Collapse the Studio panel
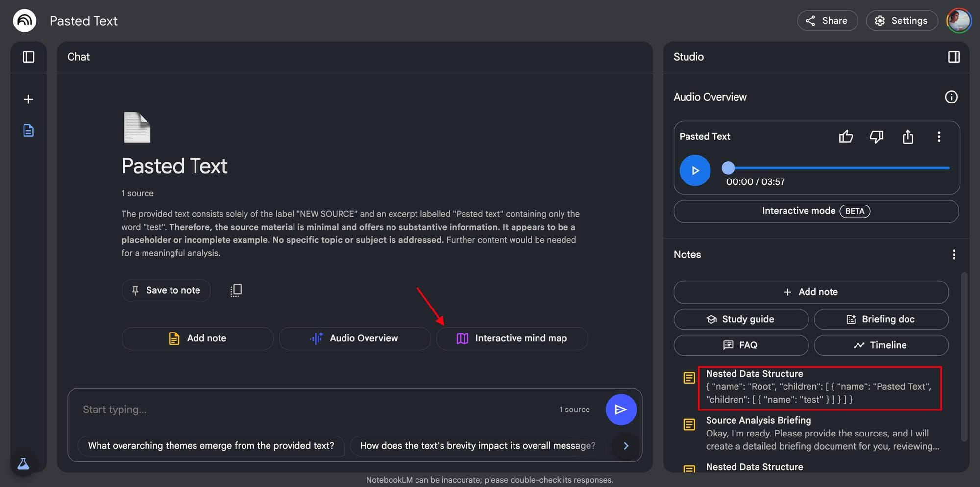 (x=954, y=57)
